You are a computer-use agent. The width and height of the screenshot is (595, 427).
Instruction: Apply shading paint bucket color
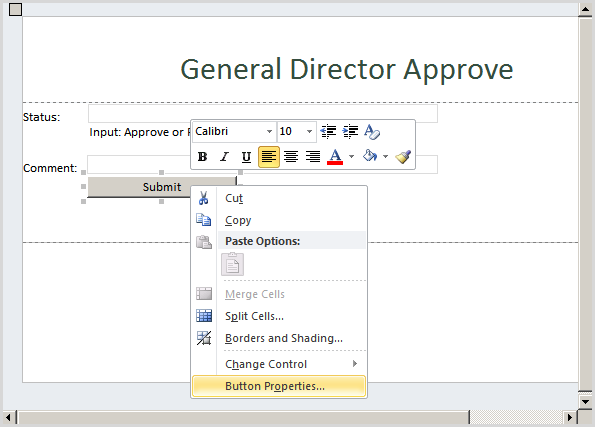click(370, 156)
